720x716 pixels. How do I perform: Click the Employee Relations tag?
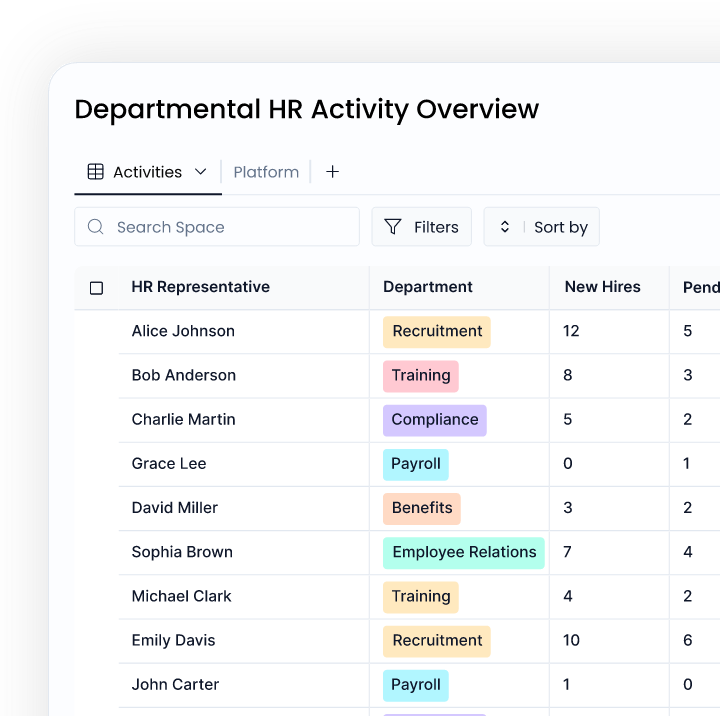point(464,553)
